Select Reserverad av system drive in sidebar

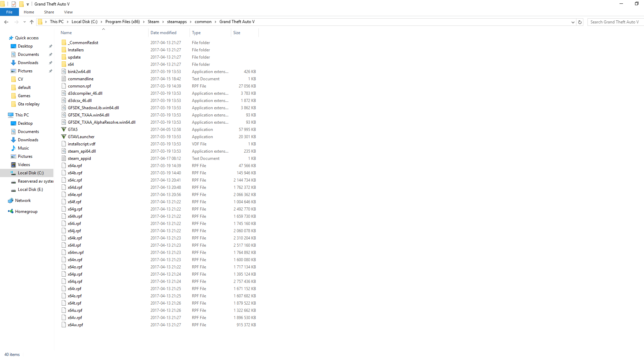pos(32,181)
